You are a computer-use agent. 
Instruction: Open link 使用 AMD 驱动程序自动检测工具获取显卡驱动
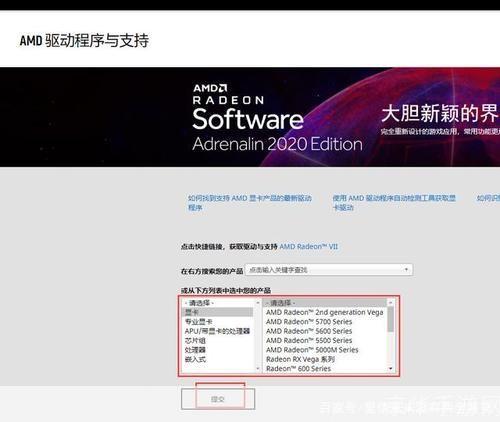(394, 203)
